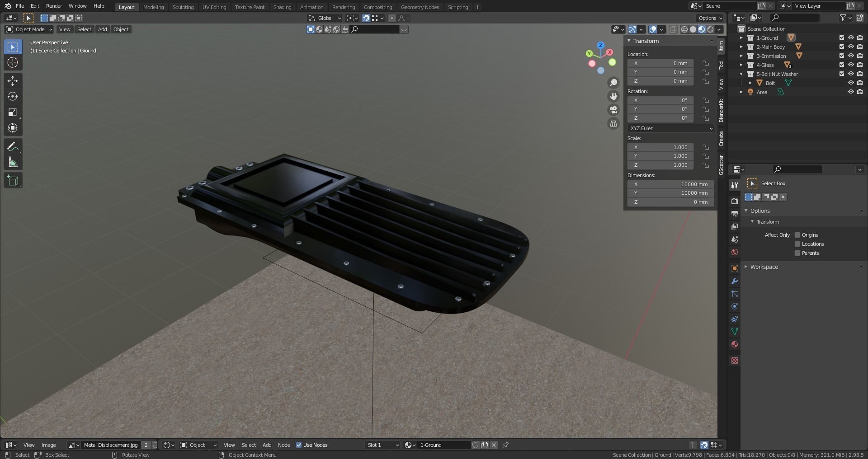
Task: Open the BlenderKit sidebar tab
Action: (x=721, y=110)
